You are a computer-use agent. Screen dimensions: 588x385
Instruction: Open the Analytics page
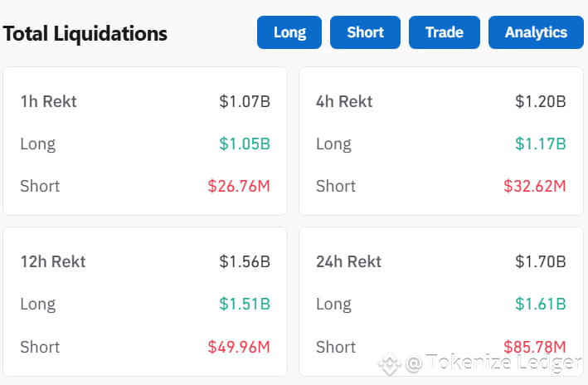(536, 32)
